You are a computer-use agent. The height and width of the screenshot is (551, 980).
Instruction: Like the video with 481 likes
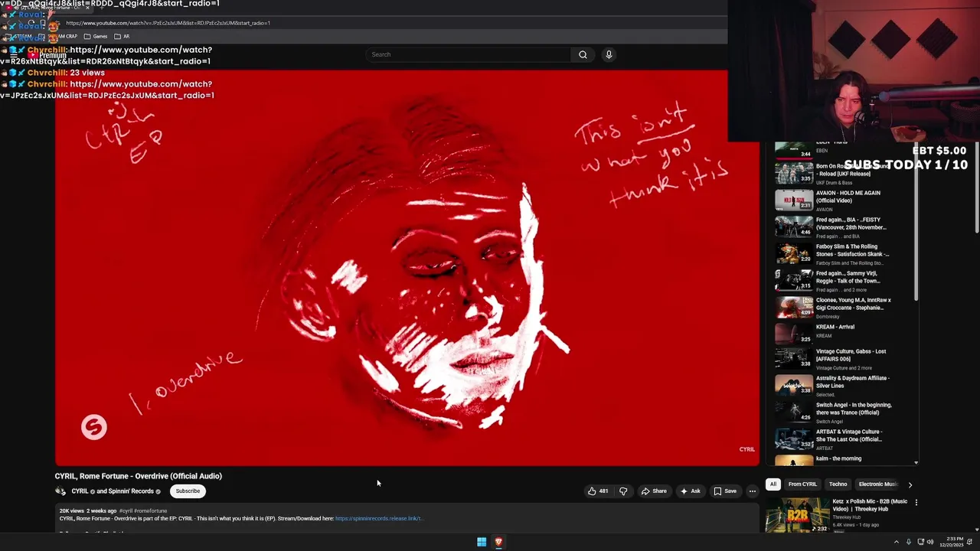598,491
